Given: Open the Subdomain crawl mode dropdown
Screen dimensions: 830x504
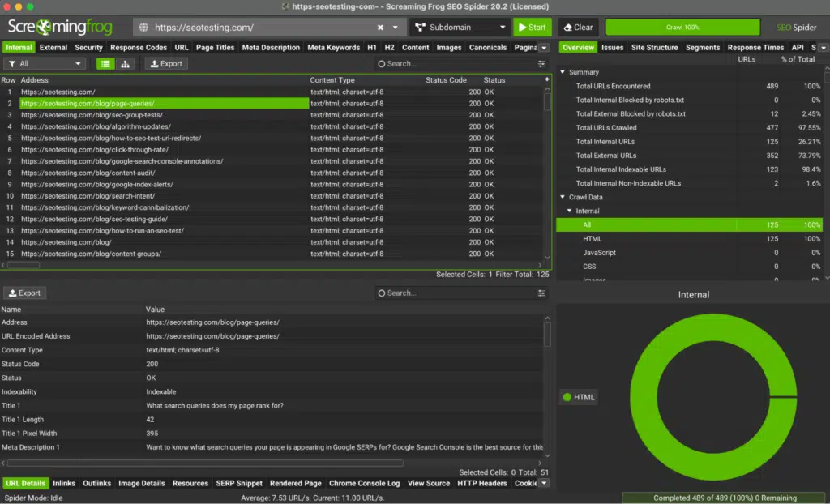Looking at the screenshot, I should [x=460, y=27].
